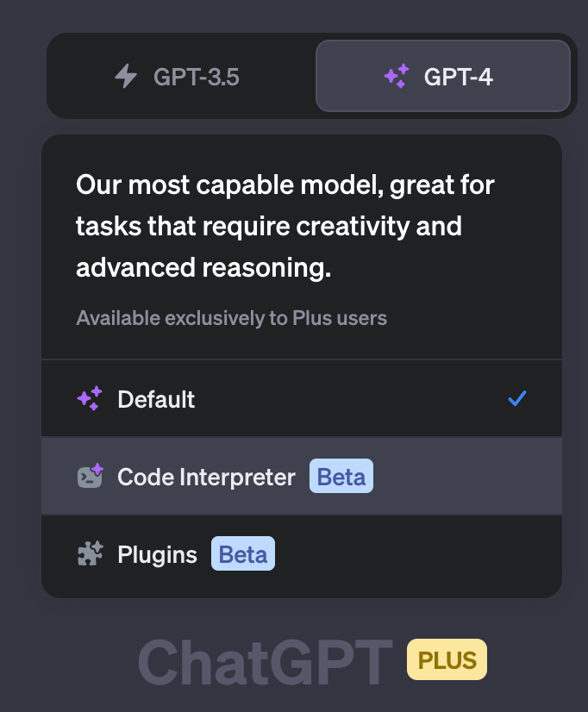Click the "Code Interpreter" label text
Image resolution: width=588 pixels, height=712 pixels.
pyautogui.click(x=207, y=477)
